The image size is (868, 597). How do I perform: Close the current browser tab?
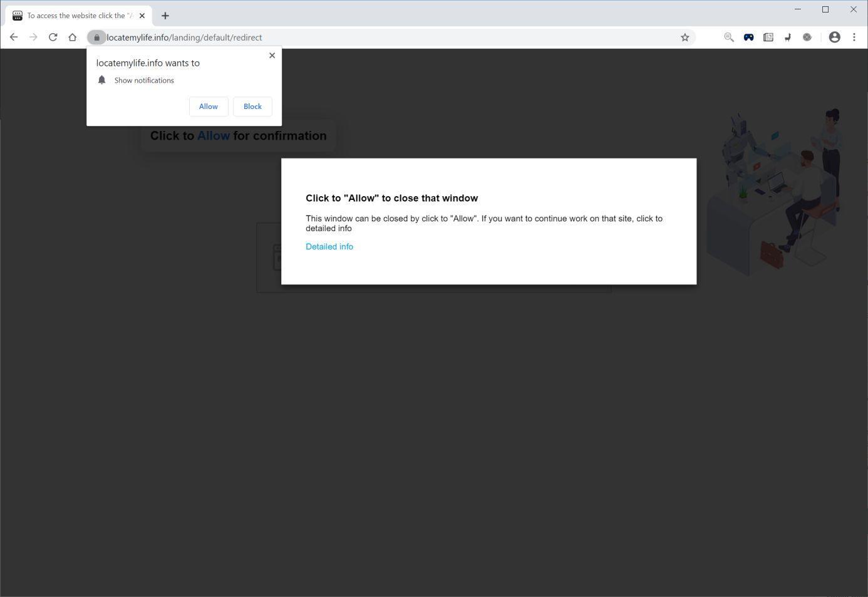(x=142, y=16)
